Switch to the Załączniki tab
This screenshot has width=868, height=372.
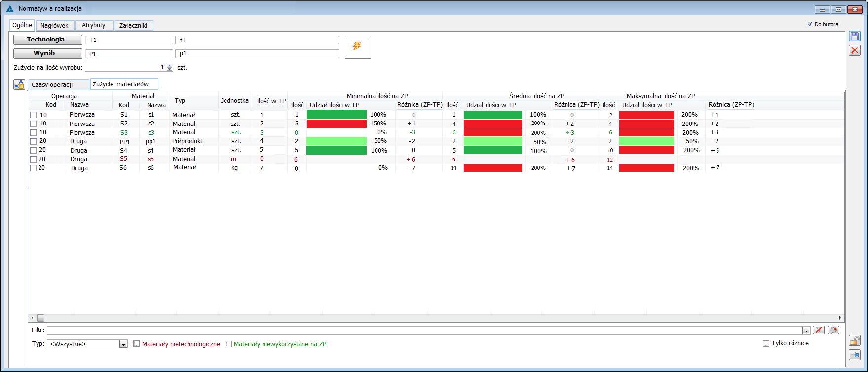(133, 25)
